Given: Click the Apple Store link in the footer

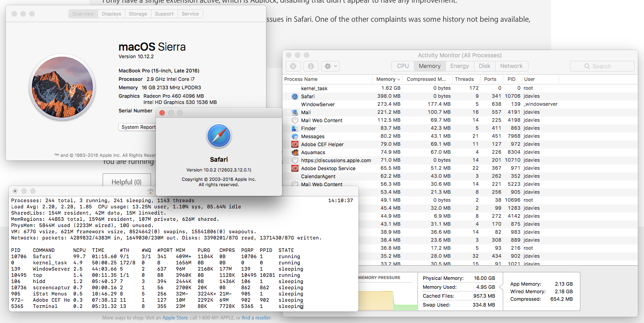Looking at the screenshot, I should (175, 318).
